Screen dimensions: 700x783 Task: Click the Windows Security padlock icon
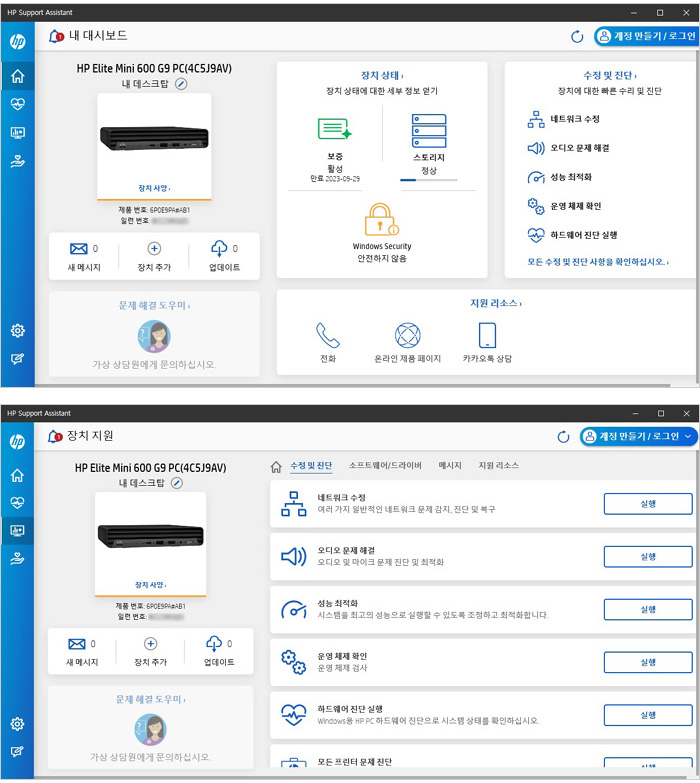click(381, 219)
